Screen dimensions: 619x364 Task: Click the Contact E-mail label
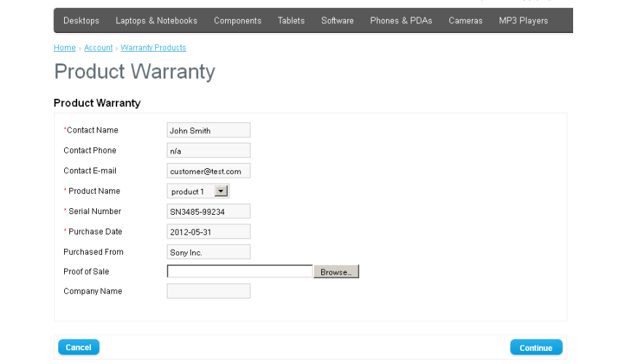(90, 170)
